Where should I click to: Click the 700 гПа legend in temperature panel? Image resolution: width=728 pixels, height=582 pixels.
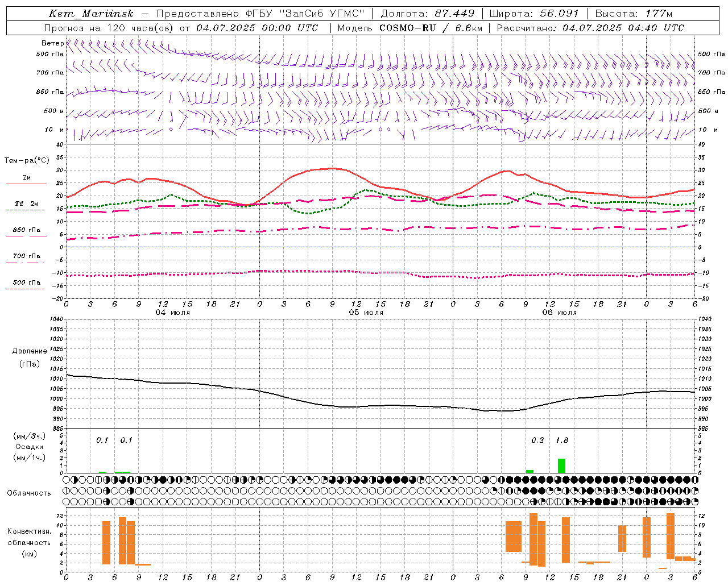(26, 258)
